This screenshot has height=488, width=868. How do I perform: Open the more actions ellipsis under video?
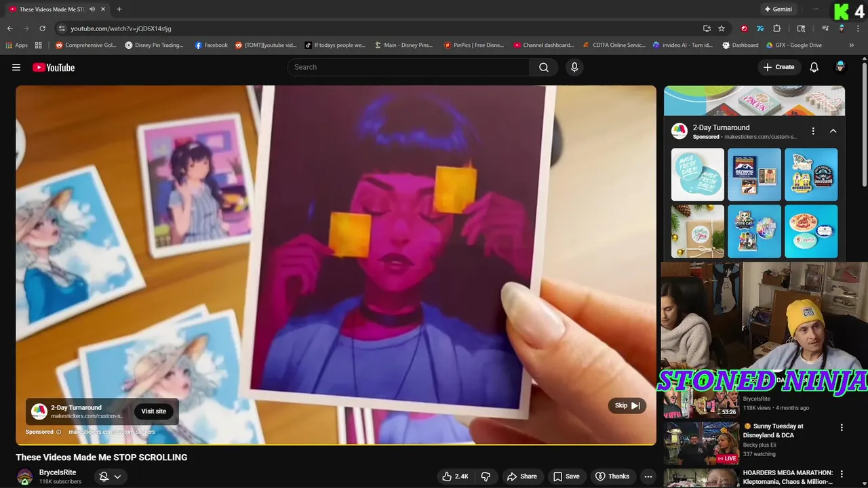(648, 476)
